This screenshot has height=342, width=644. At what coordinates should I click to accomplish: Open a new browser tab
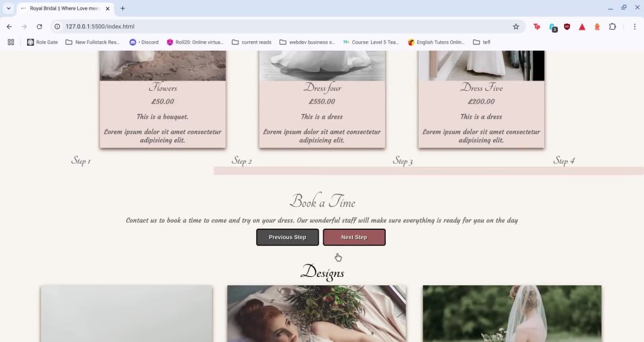point(122,8)
